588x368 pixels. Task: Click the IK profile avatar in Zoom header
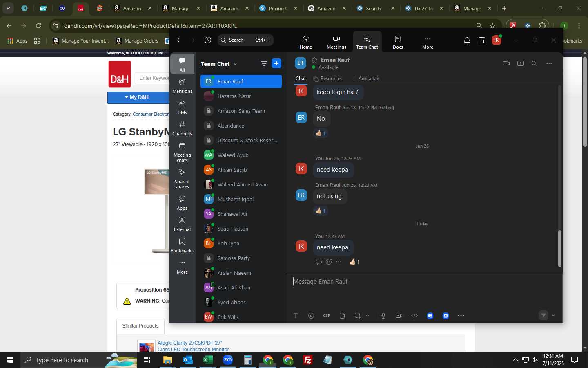click(497, 40)
